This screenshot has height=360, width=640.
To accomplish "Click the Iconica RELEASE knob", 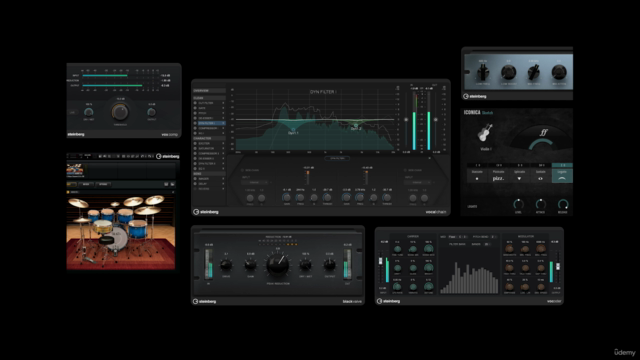I will [562, 204].
